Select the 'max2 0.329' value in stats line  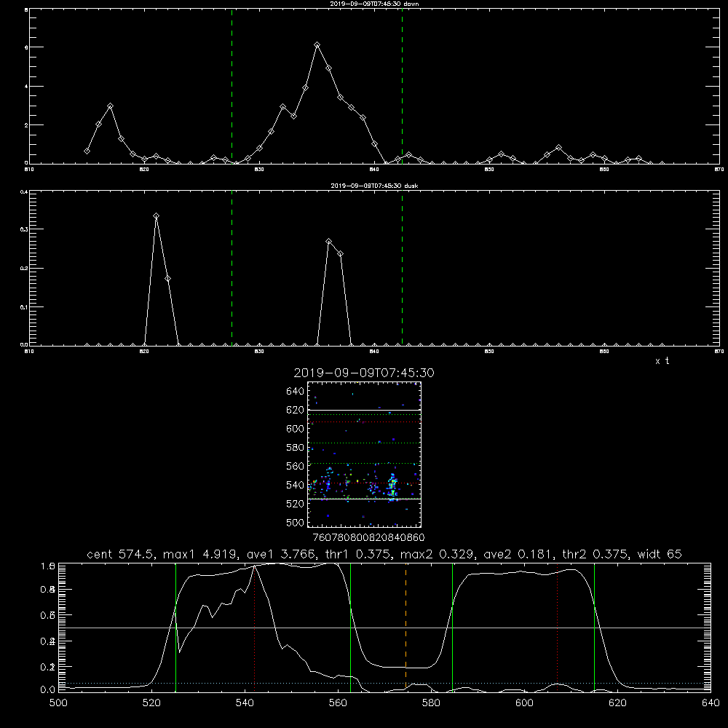pos(438,554)
